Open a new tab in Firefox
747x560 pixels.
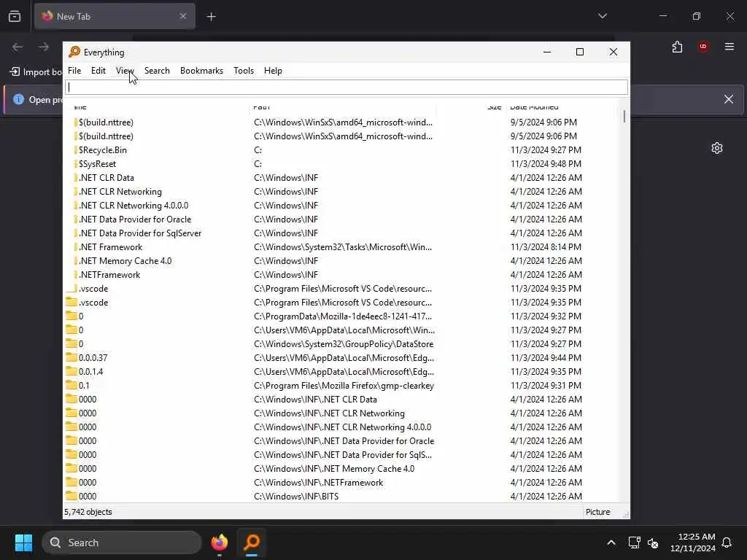(211, 17)
